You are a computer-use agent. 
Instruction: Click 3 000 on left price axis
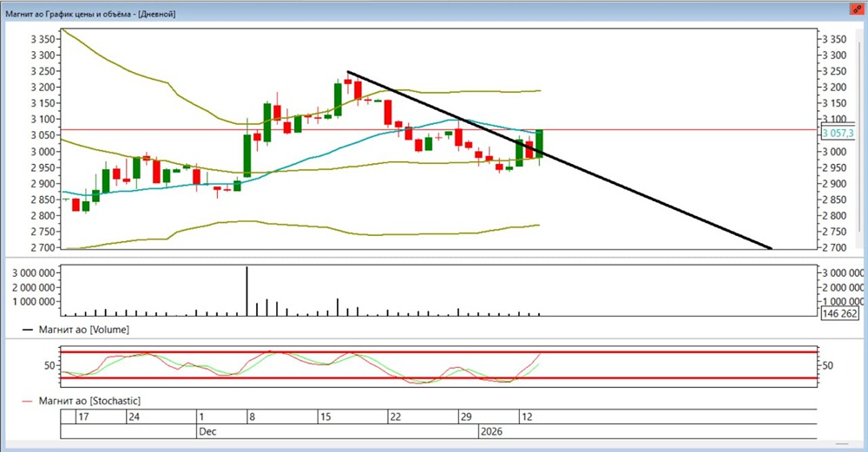pyautogui.click(x=43, y=152)
